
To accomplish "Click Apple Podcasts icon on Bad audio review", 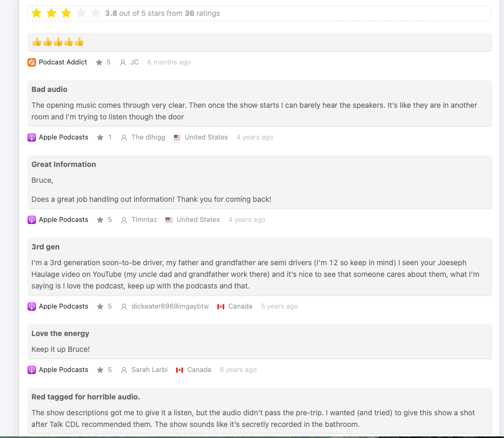I will tap(32, 137).
